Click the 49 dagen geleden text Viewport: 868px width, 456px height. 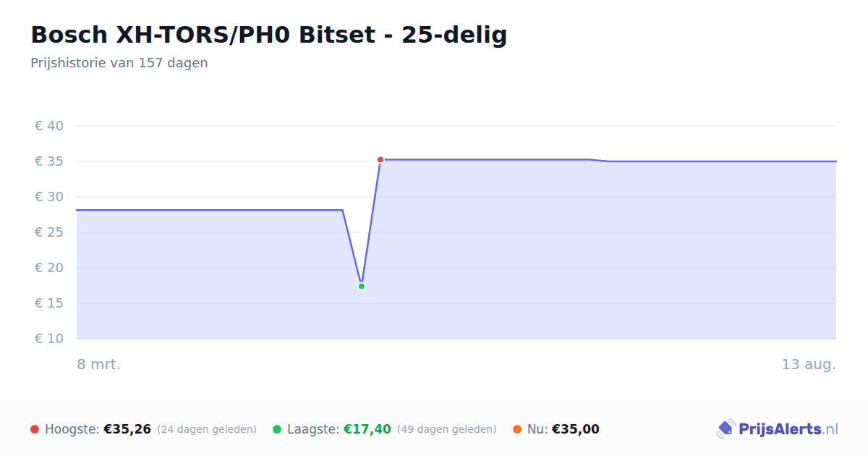point(447,429)
